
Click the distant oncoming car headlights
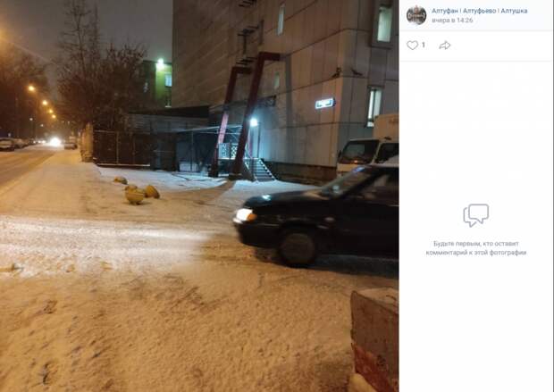coord(55,142)
